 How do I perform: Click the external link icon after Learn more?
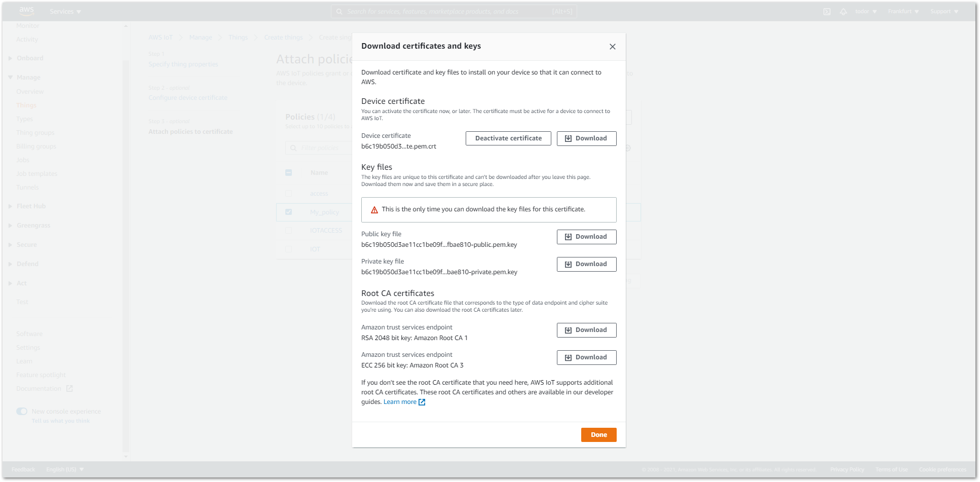point(422,401)
